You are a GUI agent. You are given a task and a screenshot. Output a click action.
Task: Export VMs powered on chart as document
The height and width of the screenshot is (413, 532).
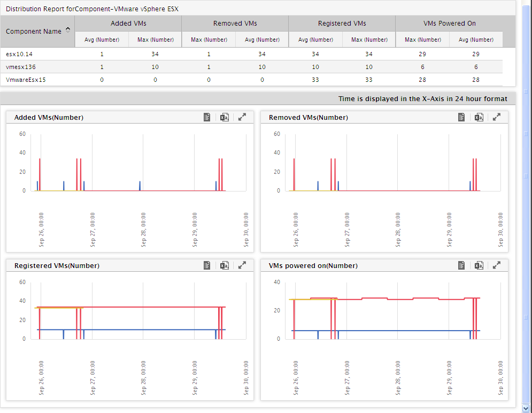(x=461, y=265)
